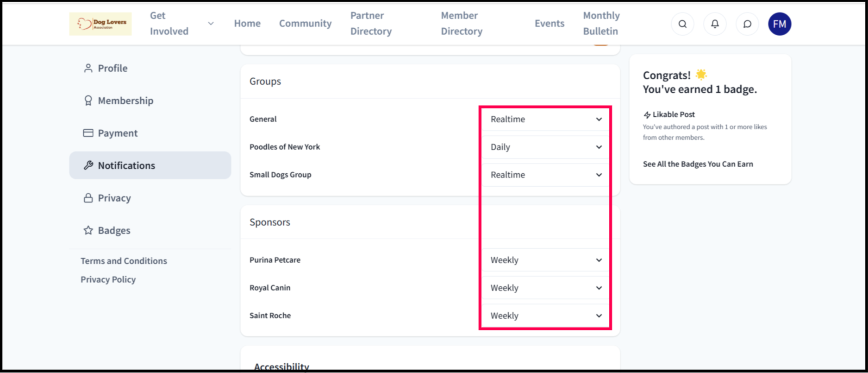The image size is (868, 373).
Task: Open the Member Directory nav item
Action: pos(462,23)
